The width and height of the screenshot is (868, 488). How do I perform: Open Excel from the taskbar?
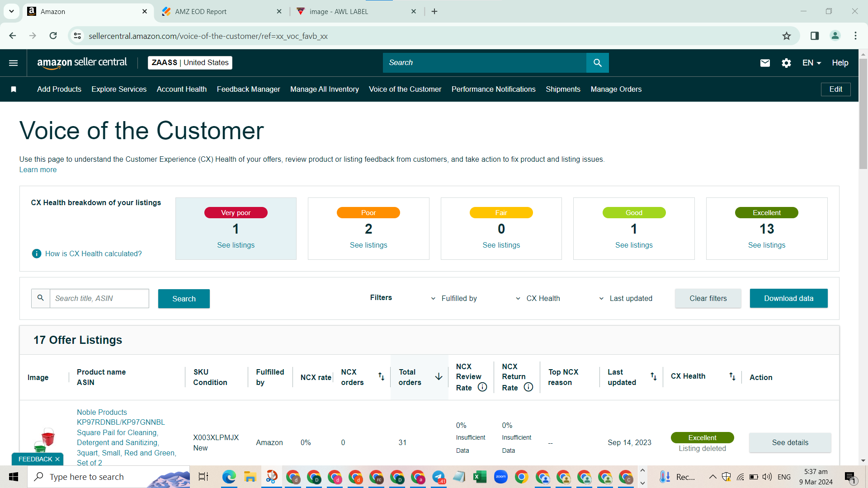pyautogui.click(x=480, y=477)
